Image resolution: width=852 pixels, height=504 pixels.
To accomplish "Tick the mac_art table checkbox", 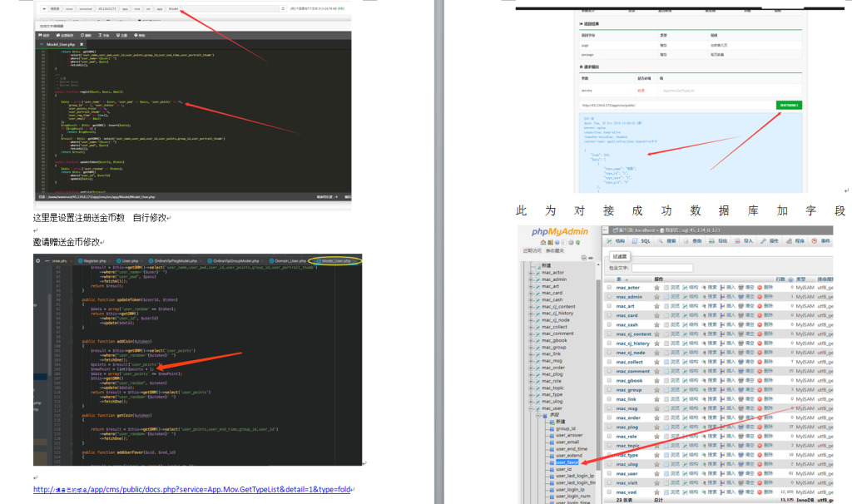I will pos(609,306).
